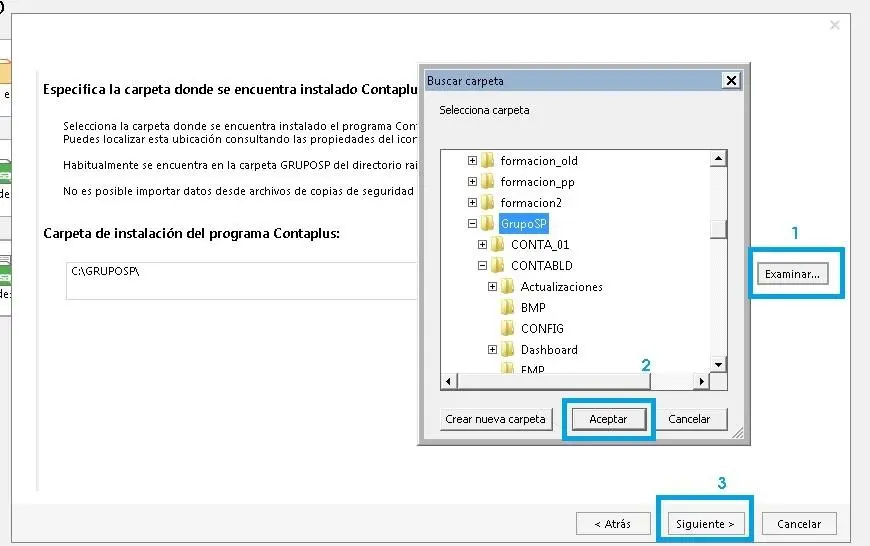Confirm folder with Aceptar button
The height and width of the screenshot is (546, 870).
(x=609, y=419)
